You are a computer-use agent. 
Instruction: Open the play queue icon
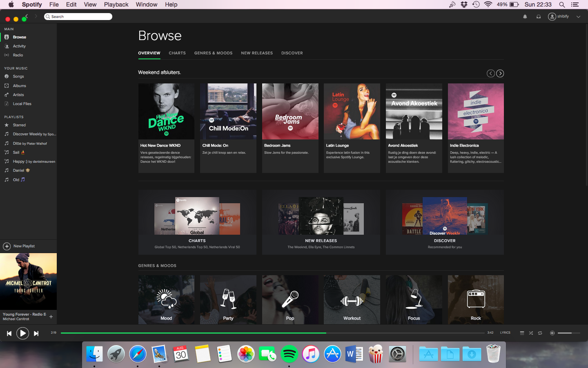pos(522,333)
